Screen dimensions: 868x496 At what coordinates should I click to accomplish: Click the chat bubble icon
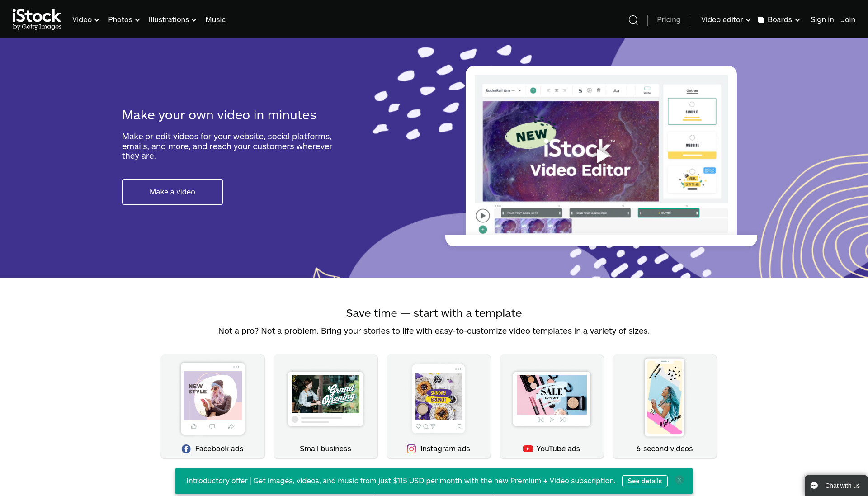coord(814,486)
